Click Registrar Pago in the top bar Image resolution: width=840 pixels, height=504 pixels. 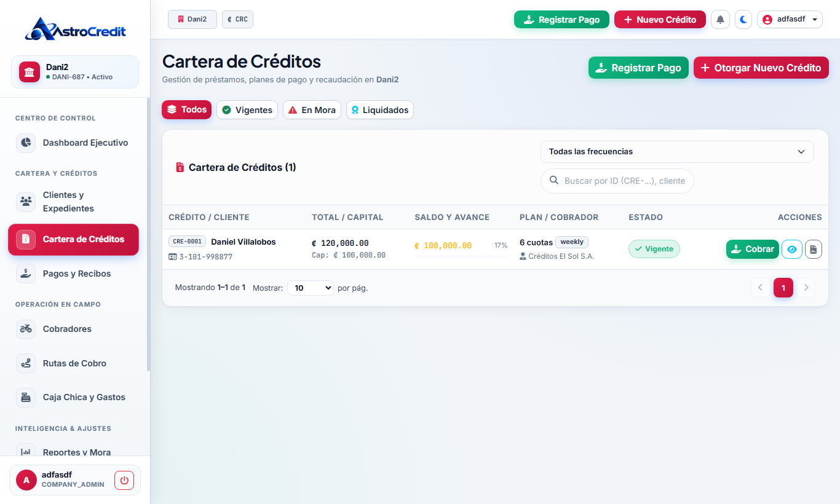click(x=561, y=20)
